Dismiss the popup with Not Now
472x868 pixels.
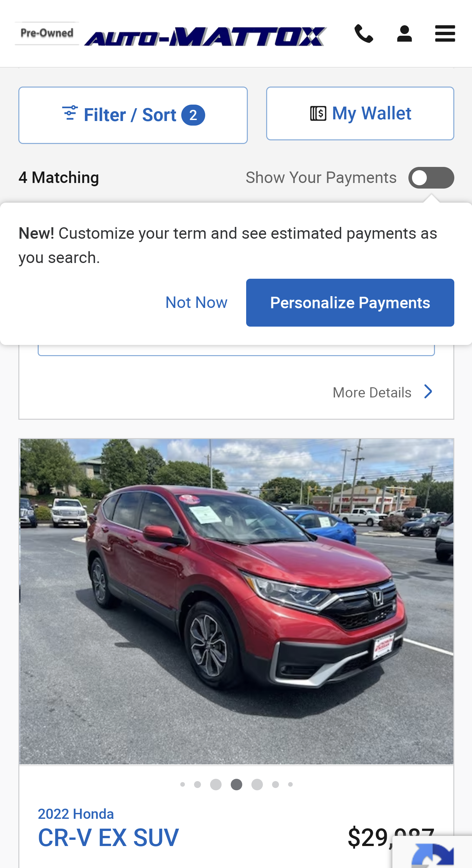coord(196,302)
